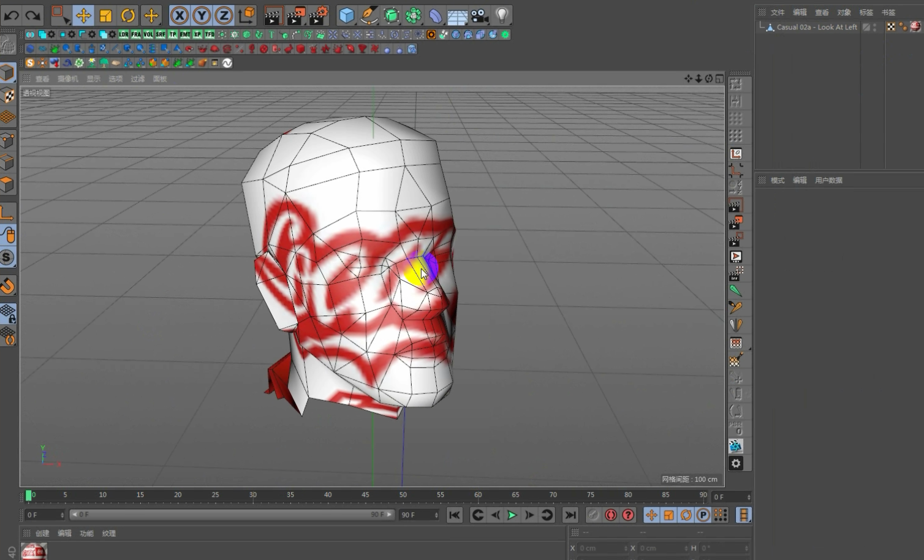Click the Redo arrow icon
The image size is (924, 560).
pyautogui.click(x=32, y=15)
